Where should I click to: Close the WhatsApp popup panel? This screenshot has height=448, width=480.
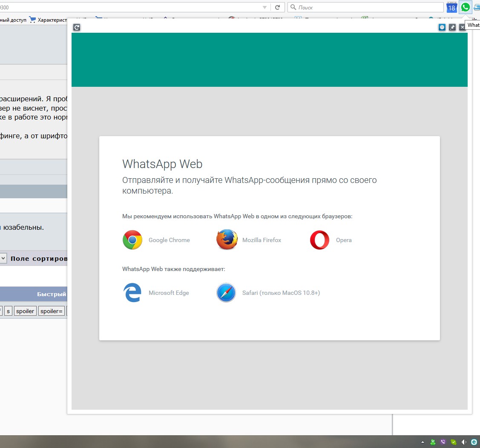click(462, 28)
